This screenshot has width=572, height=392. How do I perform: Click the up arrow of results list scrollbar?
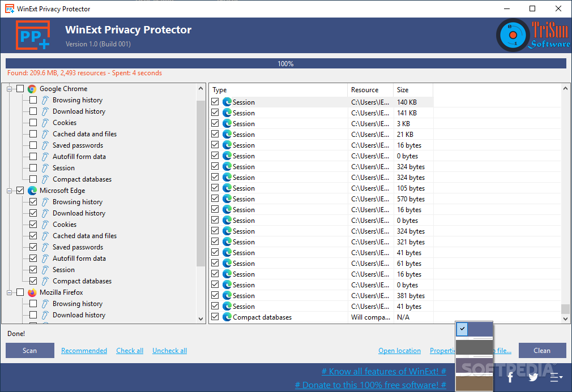(x=565, y=89)
